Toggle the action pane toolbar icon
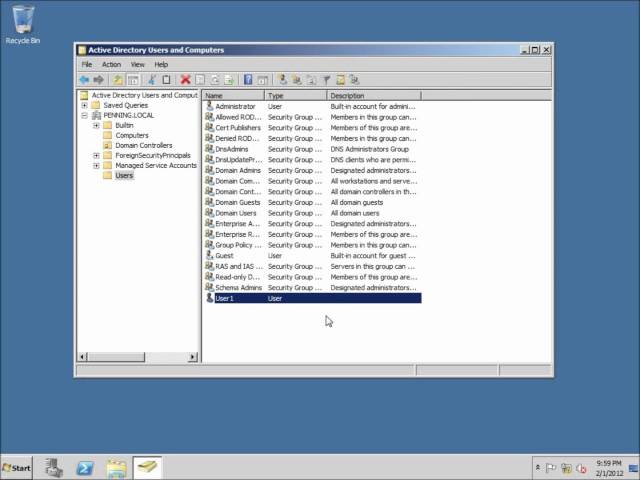This screenshot has height=480, width=640. pos(262,80)
